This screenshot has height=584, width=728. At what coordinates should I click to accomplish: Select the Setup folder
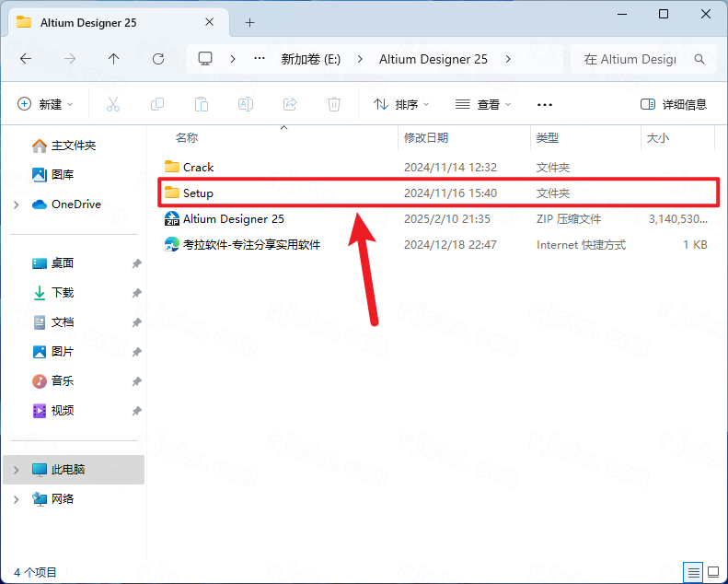click(198, 193)
